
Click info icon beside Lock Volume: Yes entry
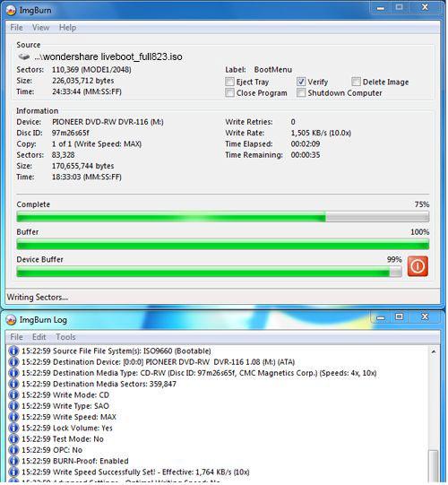click(x=13, y=428)
